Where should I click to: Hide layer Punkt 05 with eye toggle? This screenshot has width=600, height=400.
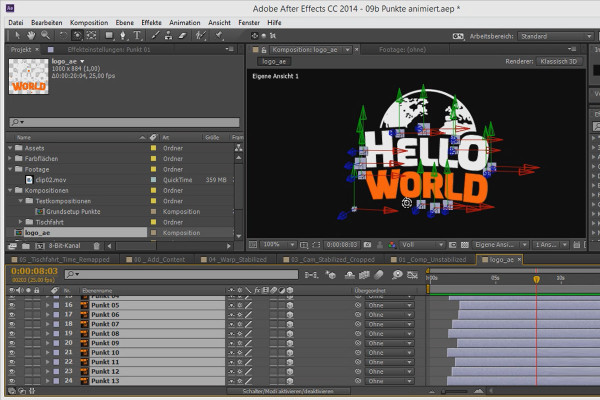(x=12, y=305)
